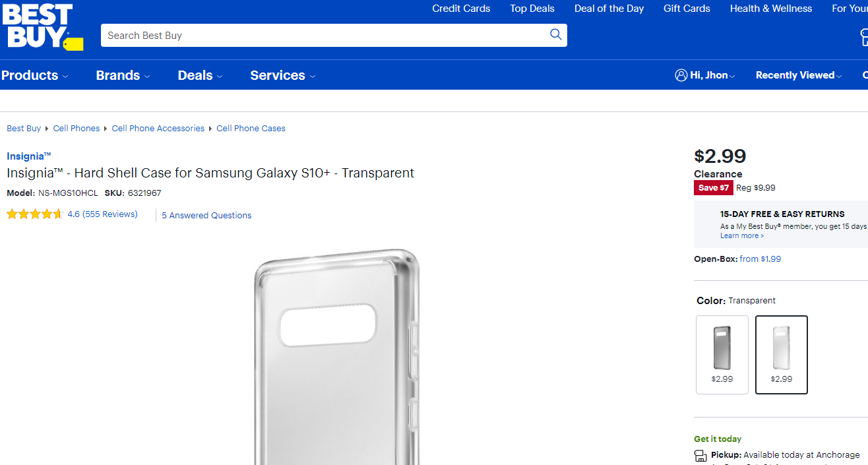This screenshot has height=465, width=868.
Task: Expand the Products menu
Action: (34, 75)
